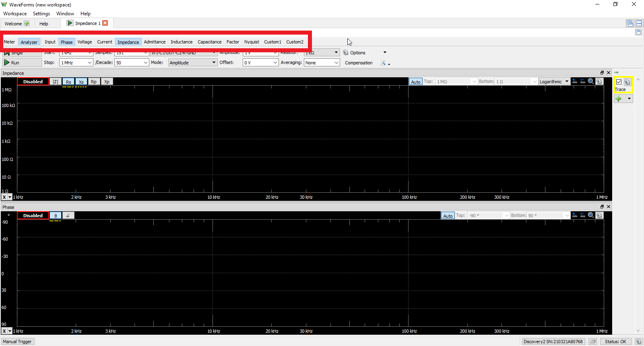Screen dimensions: 644x346
Task: Add a Y cursor in the Impedance plot
Action: [x=583, y=81]
